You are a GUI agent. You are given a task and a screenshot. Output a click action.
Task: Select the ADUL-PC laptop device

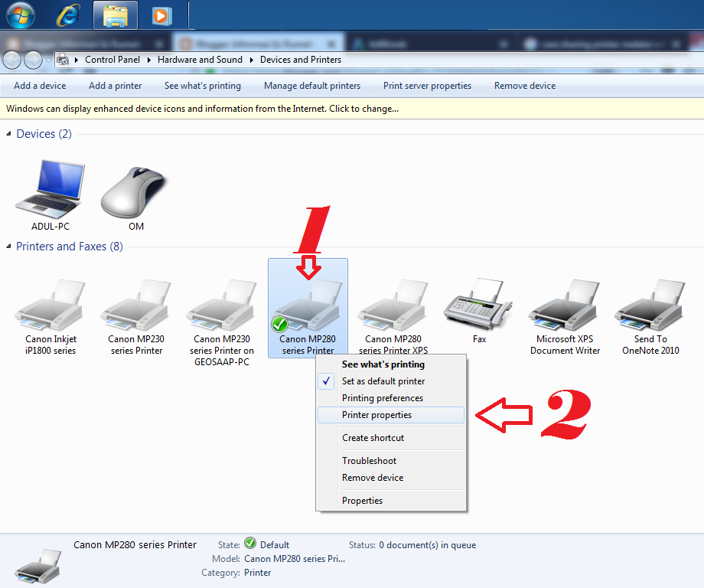(x=51, y=195)
